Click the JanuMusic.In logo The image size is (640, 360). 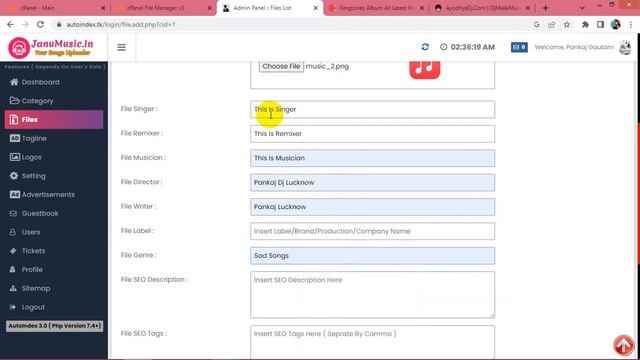[x=51, y=48]
